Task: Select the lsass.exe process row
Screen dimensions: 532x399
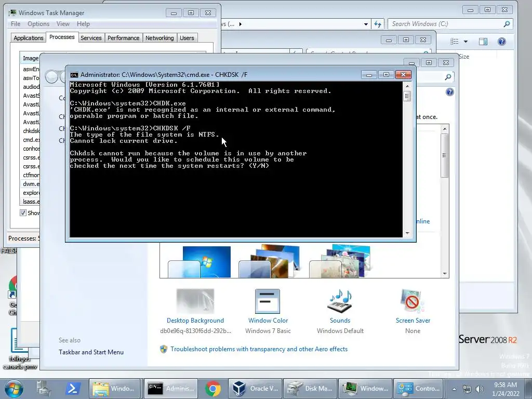Action: (31, 202)
